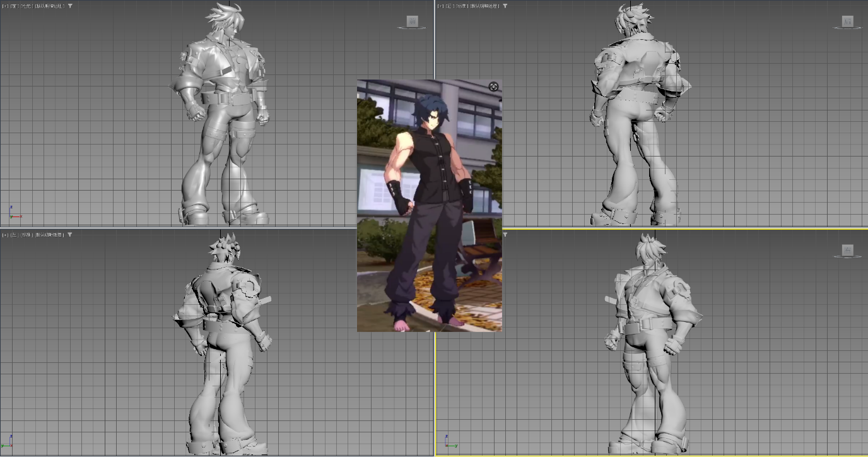The image size is (868, 457).
Task: Open the [+] general viewport menu in the Top viewport
Action: [6, 5]
